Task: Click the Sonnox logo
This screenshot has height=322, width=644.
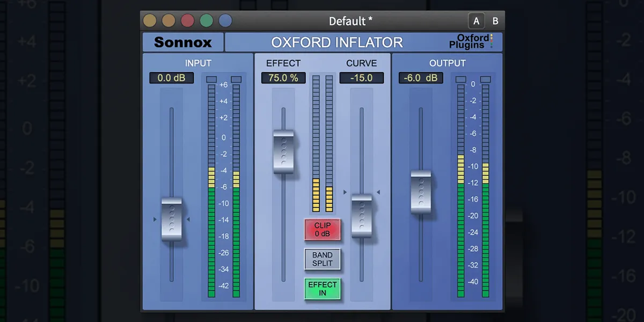Action: coord(182,42)
